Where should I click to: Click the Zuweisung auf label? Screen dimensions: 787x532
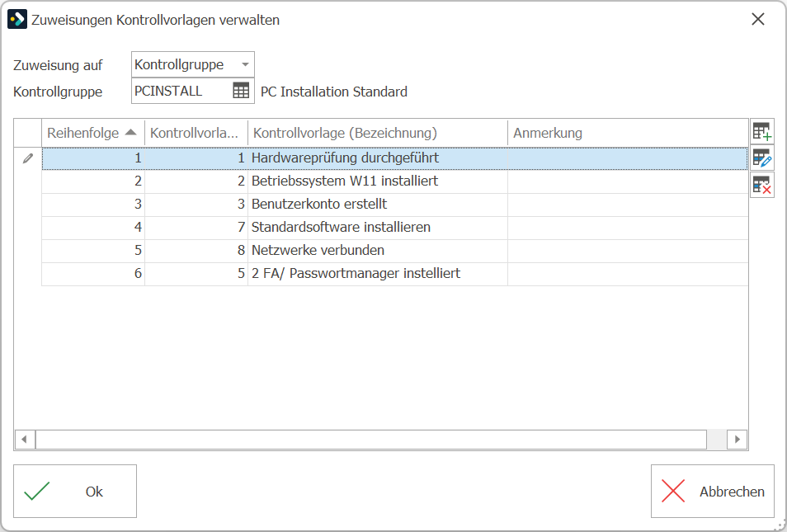tap(58, 65)
